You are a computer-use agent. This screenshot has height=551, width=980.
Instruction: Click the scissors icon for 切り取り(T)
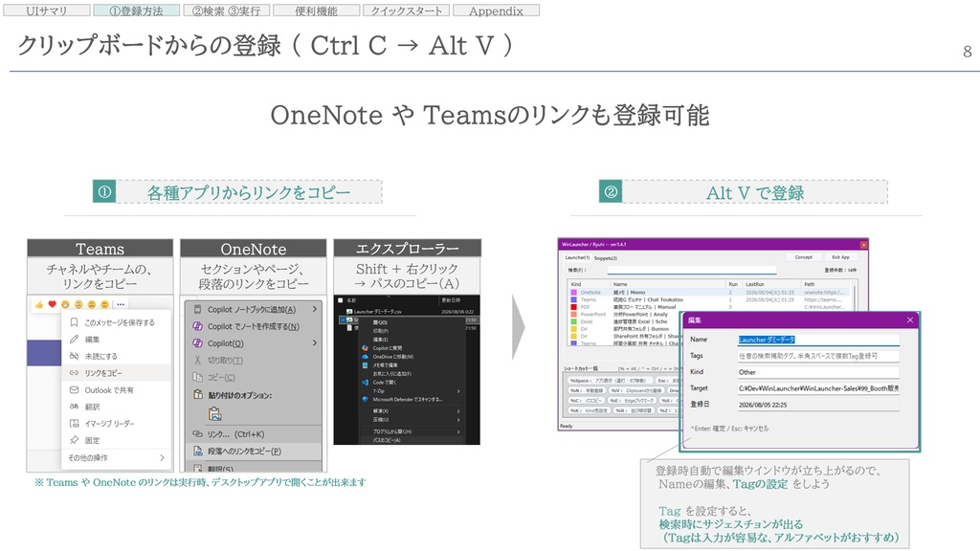[197, 360]
